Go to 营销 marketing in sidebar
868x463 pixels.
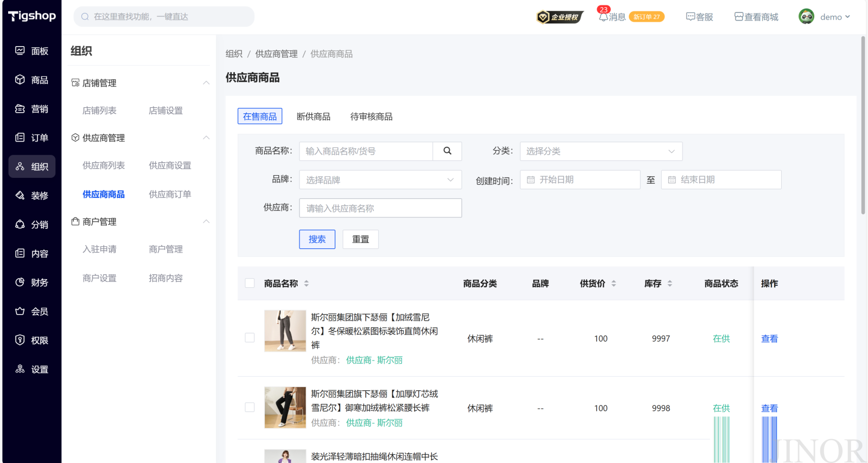[x=31, y=109]
